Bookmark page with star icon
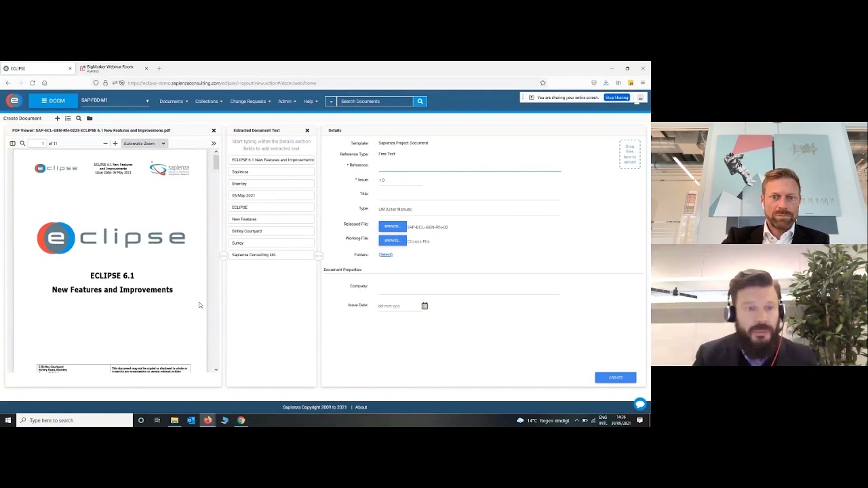The width and height of the screenshot is (868, 488). (x=542, y=83)
